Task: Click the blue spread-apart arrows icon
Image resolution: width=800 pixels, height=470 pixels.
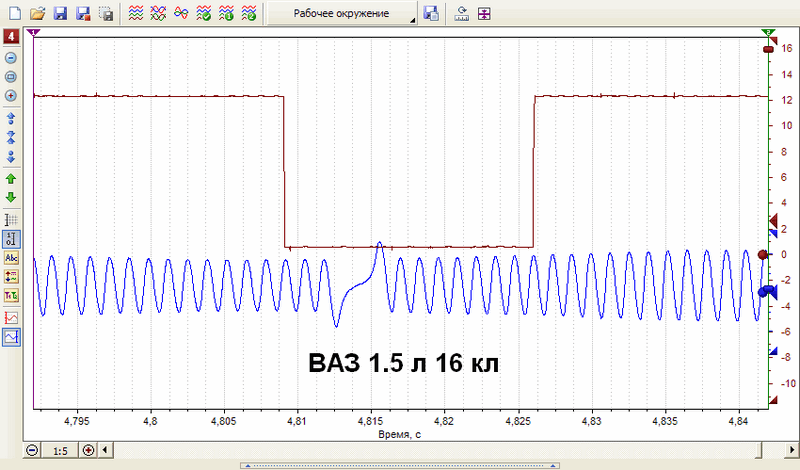Action: (x=11, y=118)
